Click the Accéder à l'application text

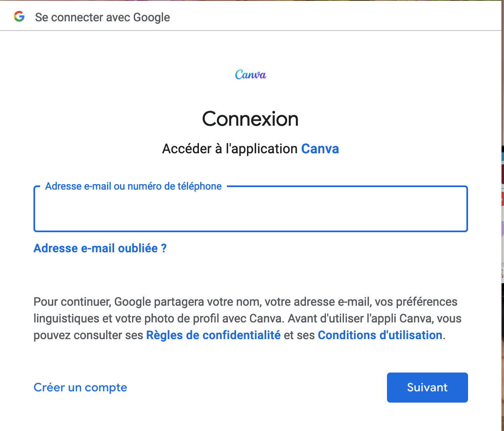pos(230,149)
